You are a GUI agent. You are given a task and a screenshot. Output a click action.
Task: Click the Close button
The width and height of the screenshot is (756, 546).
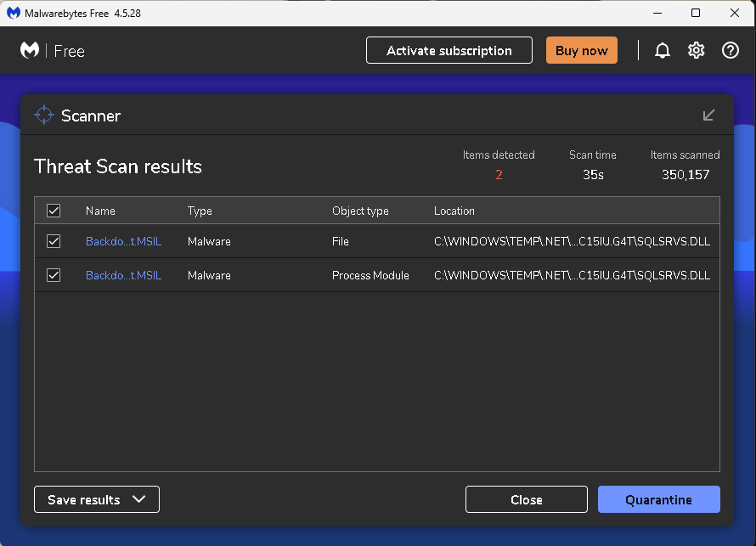click(x=526, y=499)
